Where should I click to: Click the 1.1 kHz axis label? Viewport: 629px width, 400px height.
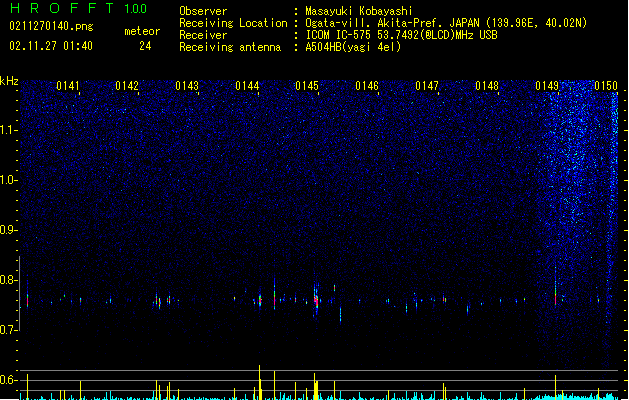8,130
